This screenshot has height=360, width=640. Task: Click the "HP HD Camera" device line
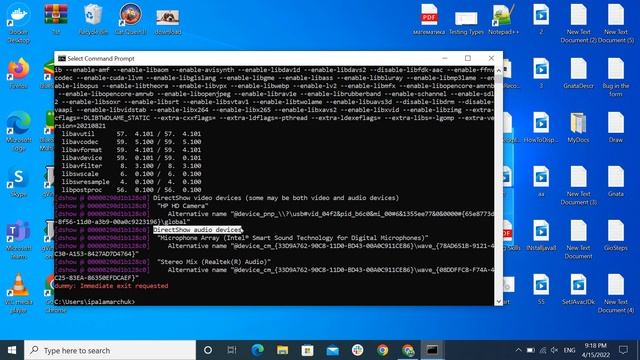coord(183,206)
